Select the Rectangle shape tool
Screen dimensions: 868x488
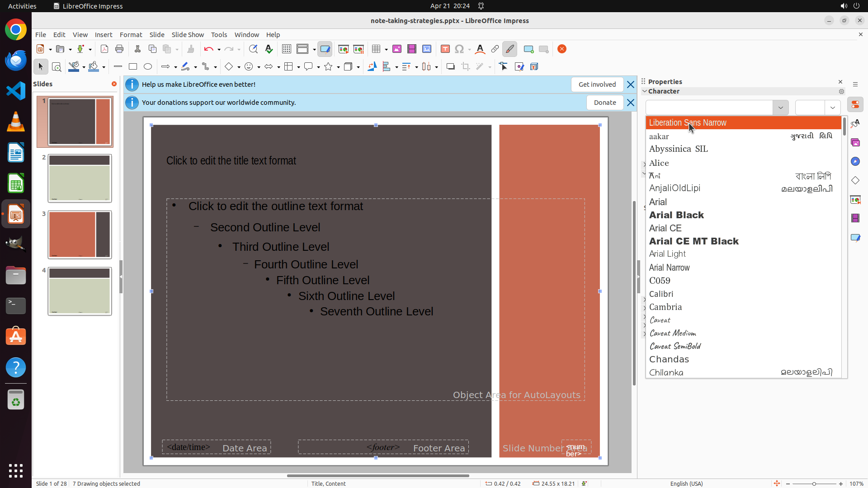tap(133, 67)
